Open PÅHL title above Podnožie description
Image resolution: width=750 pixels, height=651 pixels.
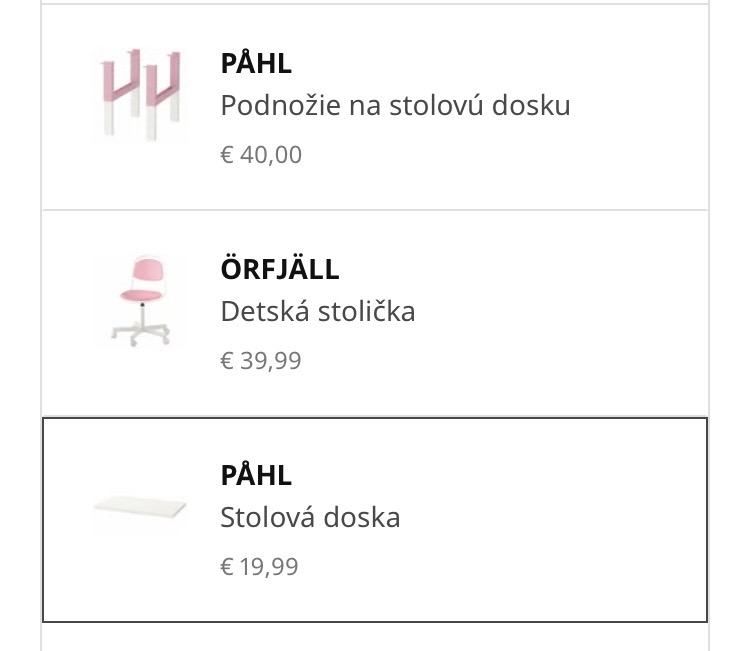click(256, 64)
